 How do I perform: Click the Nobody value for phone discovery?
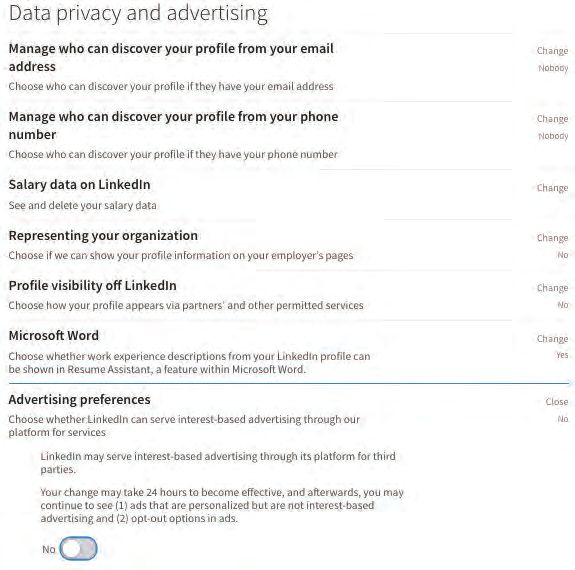(x=553, y=136)
